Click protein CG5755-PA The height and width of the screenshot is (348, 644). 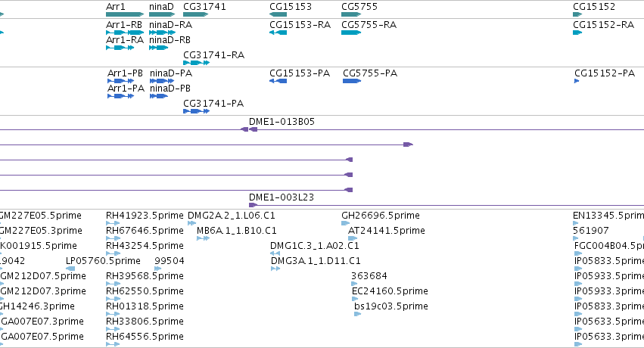click(x=370, y=73)
